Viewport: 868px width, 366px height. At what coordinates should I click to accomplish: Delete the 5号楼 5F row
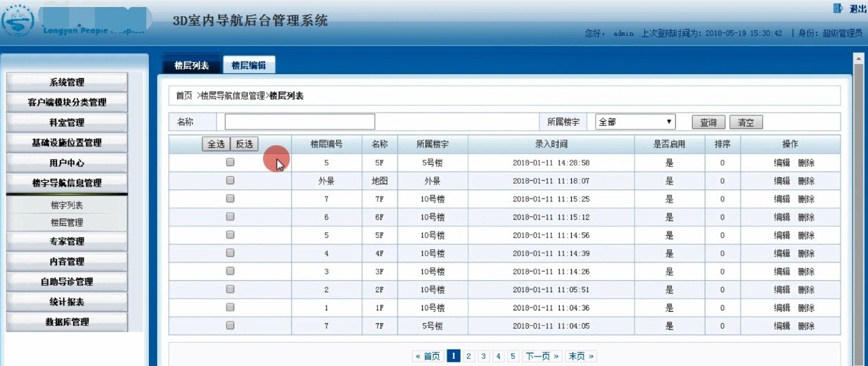tap(806, 163)
